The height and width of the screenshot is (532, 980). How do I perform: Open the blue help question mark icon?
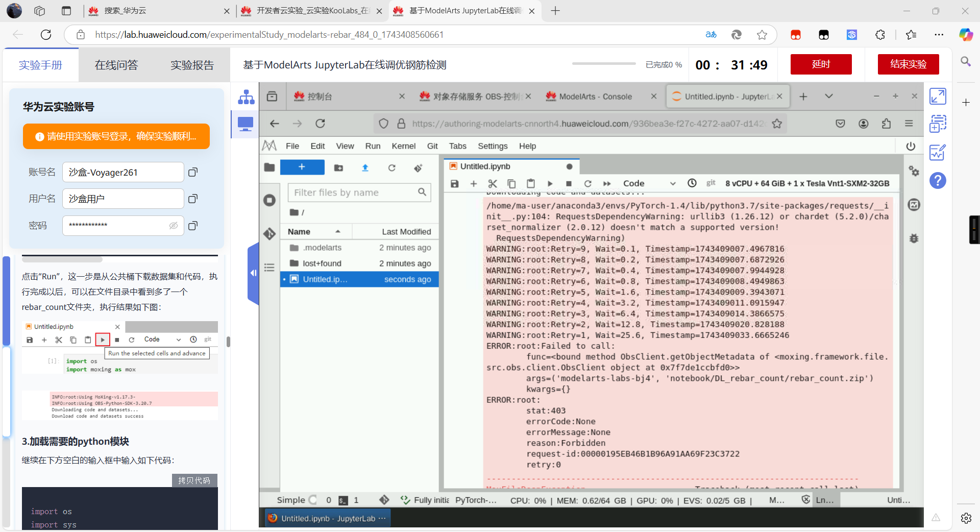click(x=938, y=180)
